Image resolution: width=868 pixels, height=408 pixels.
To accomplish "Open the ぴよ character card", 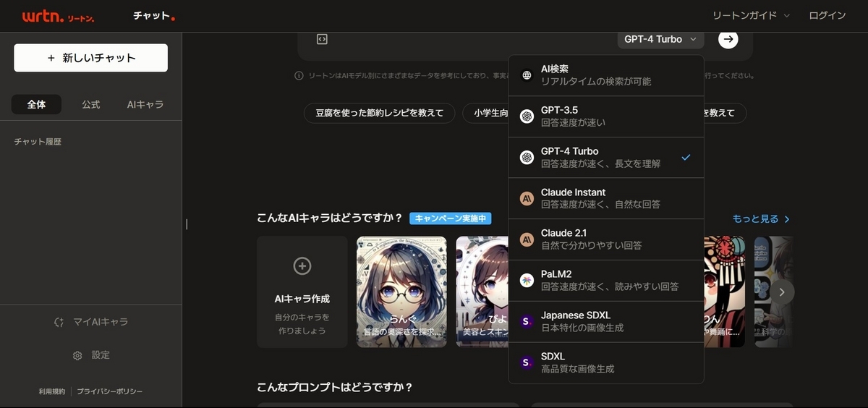I will 482,292.
